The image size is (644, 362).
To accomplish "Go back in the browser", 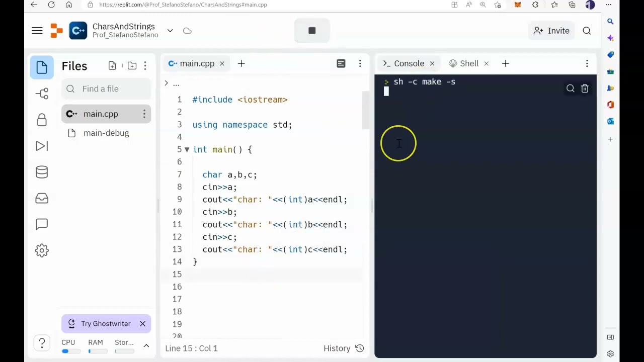I will (34, 5).
